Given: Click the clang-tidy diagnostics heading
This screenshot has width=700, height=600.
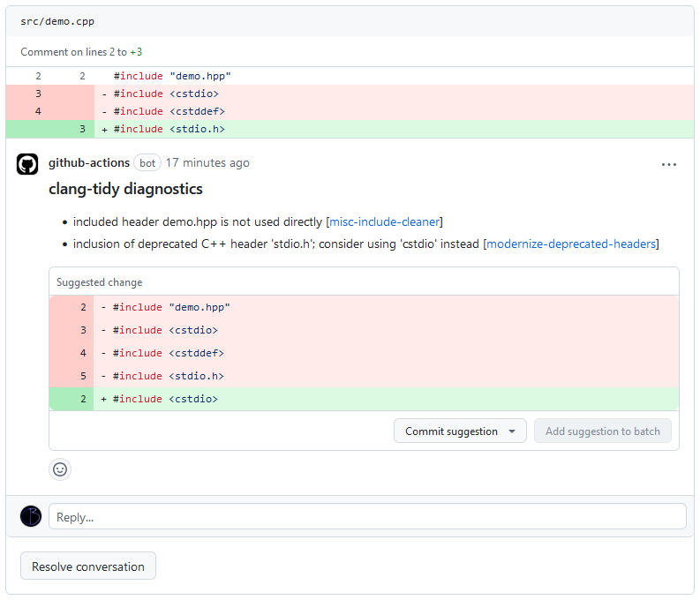Looking at the screenshot, I should tap(125, 189).
